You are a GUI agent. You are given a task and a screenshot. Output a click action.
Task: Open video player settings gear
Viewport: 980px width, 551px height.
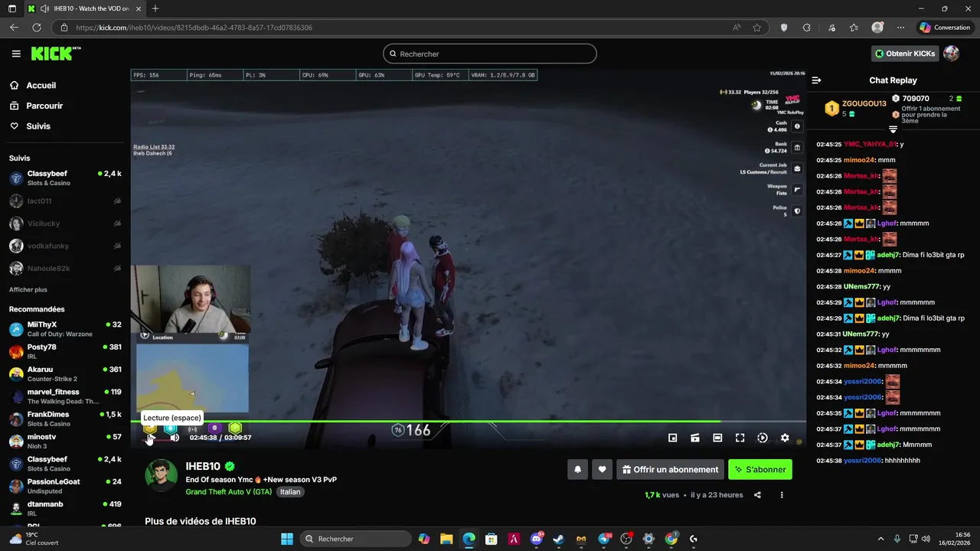tap(785, 438)
